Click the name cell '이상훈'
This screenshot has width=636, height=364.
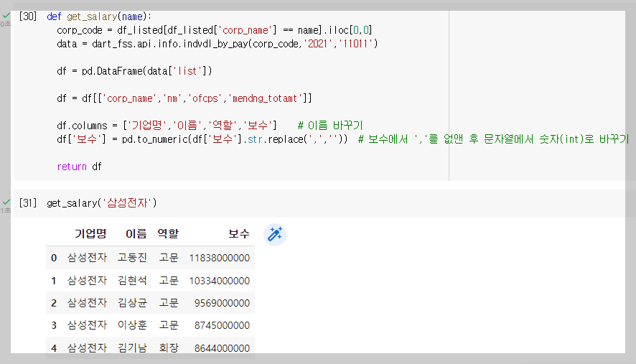point(132,325)
